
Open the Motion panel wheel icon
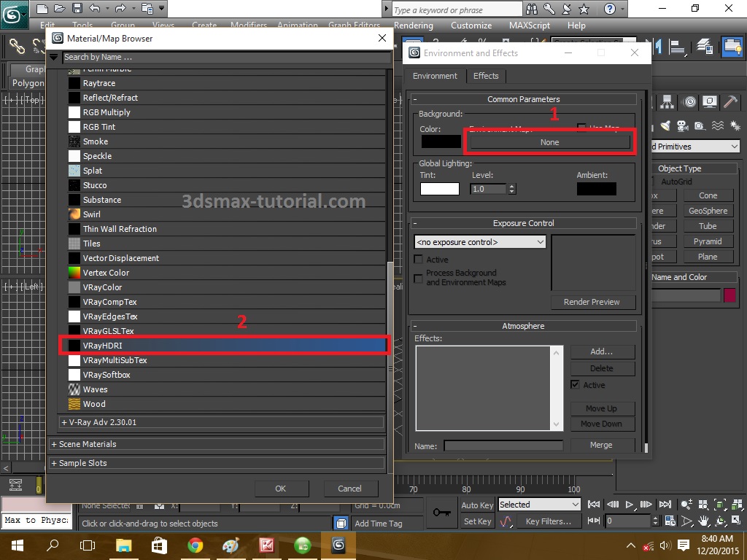tap(689, 101)
